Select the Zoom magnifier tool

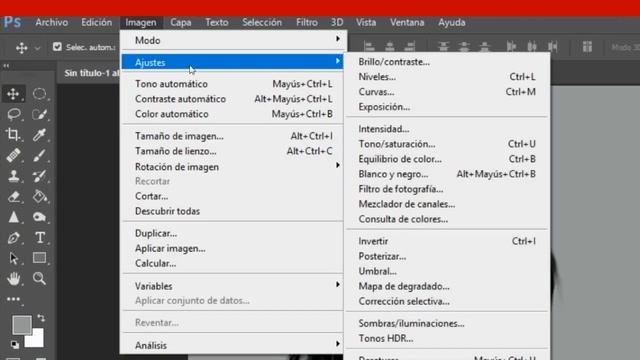(39, 278)
